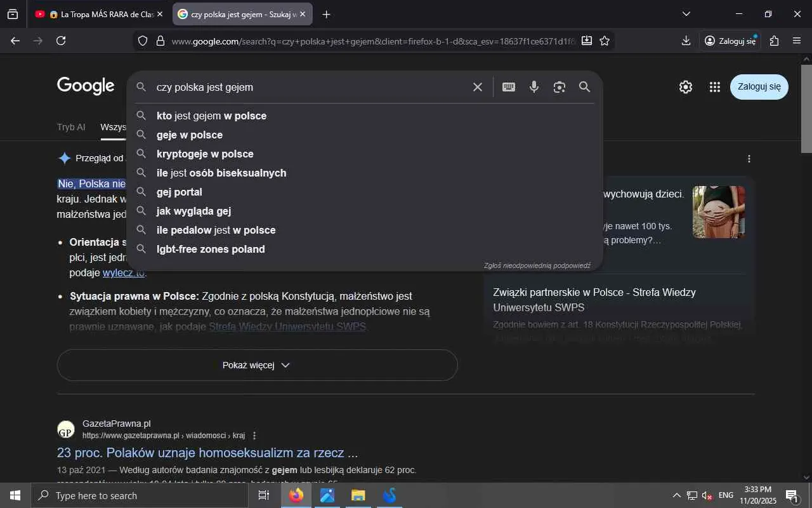Bookmark this page with the star icon
This screenshot has height=508, width=812.
click(605, 41)
